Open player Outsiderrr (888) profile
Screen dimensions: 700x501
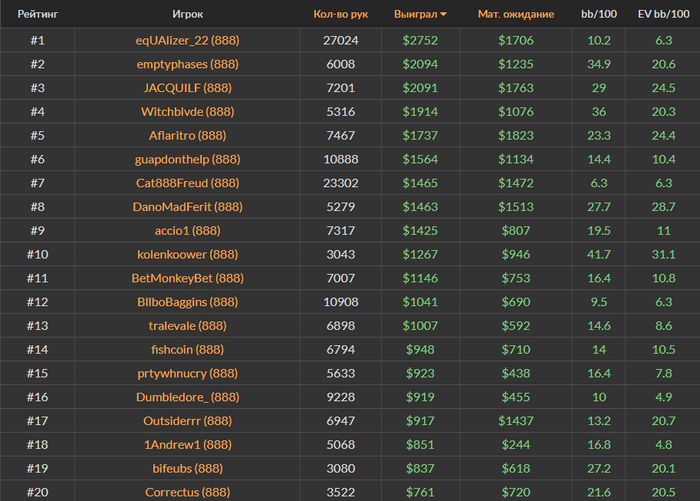188,421
